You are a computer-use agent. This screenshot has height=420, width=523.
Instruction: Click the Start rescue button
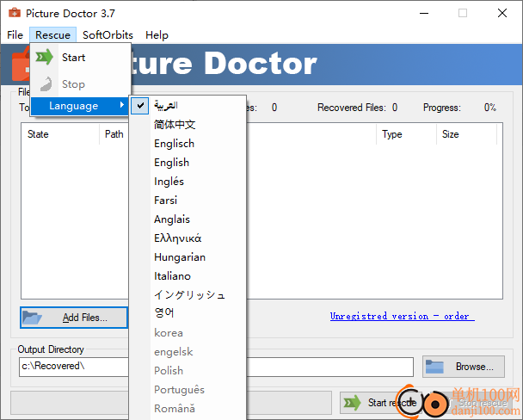click(x=380, y=403)
